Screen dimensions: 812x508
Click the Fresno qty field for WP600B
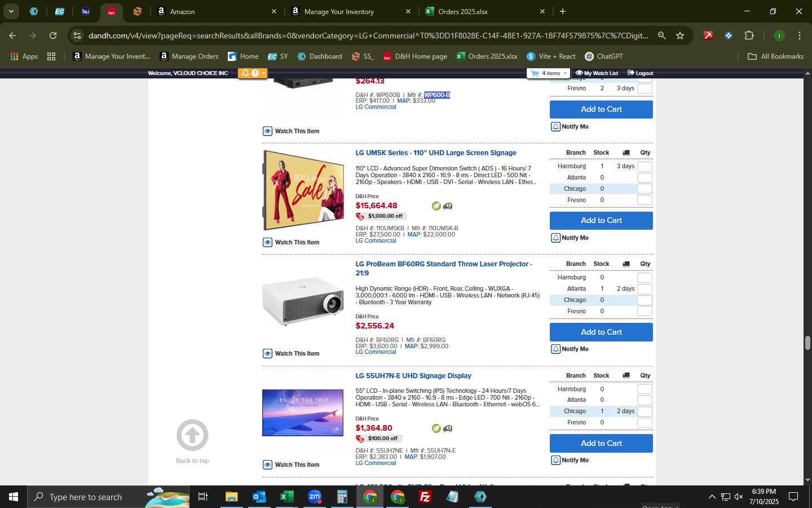(645, 89)
